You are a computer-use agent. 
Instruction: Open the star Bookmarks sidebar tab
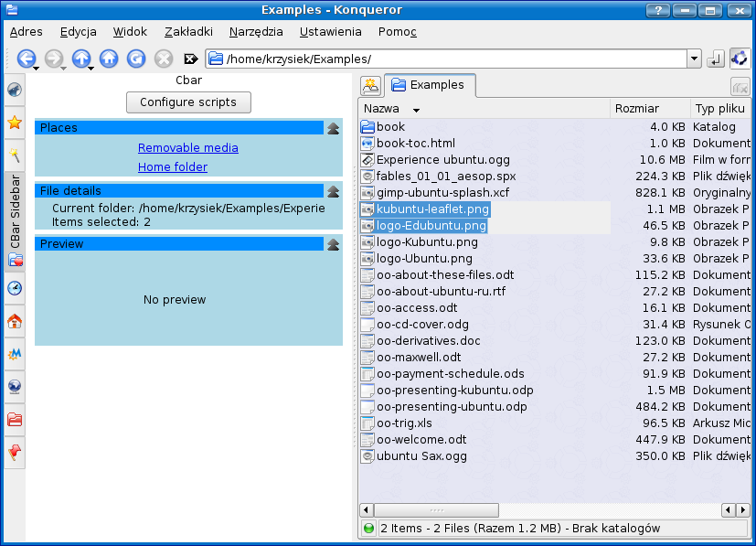pos(15,123)
